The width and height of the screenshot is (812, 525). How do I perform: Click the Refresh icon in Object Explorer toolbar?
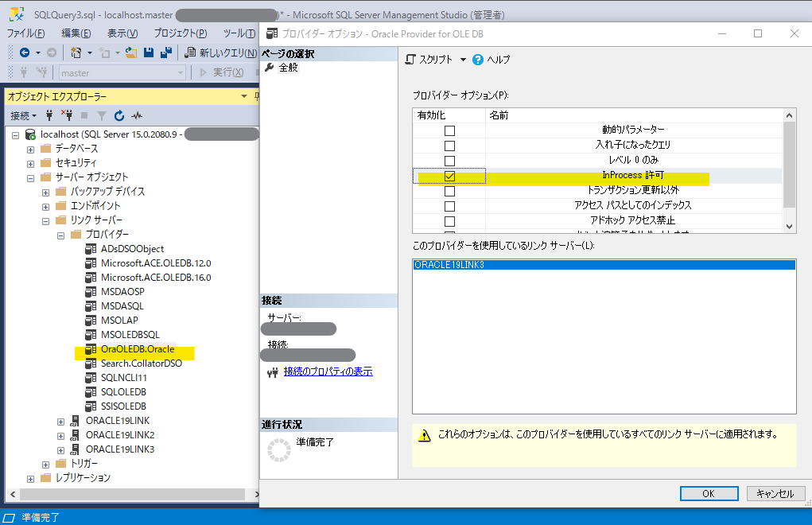pyautogui.click(x=119, y=115)
